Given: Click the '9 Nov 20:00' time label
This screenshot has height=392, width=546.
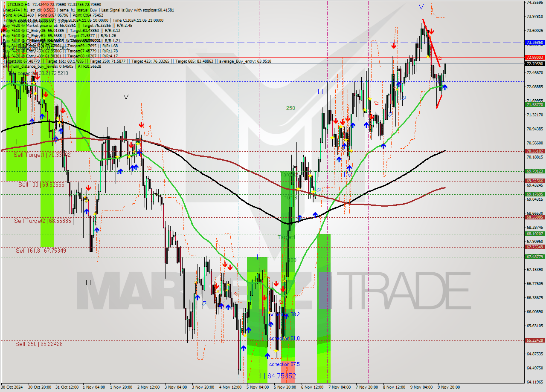Looking at the screenshot, I should click(x=449, y=387).
